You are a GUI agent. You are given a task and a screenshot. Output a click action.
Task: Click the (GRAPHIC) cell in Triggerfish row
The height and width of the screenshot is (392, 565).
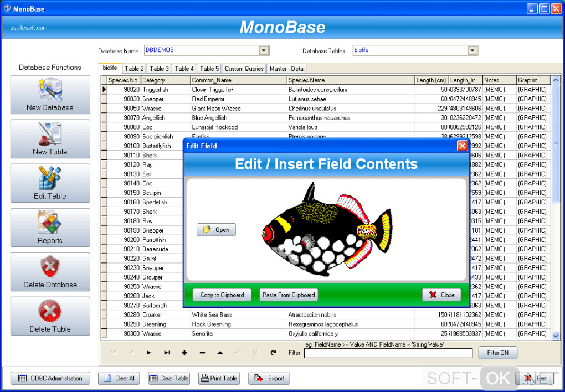coord(533,90)
